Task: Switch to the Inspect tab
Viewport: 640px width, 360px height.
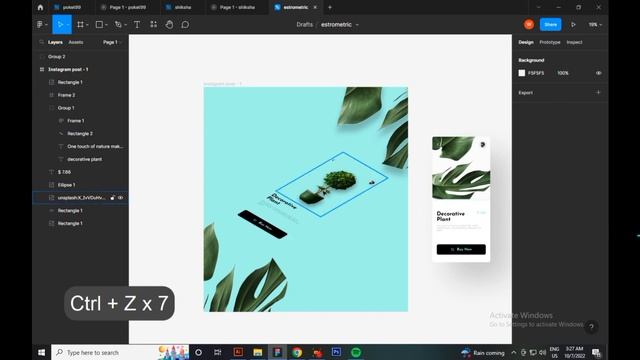Action: coord(574,42)
